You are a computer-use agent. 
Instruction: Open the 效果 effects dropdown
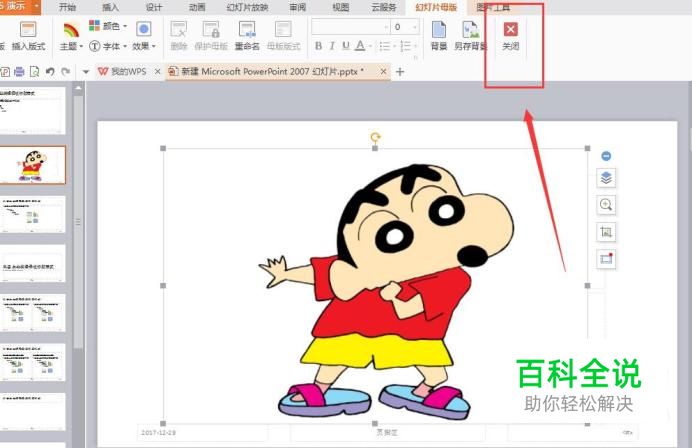144,46
